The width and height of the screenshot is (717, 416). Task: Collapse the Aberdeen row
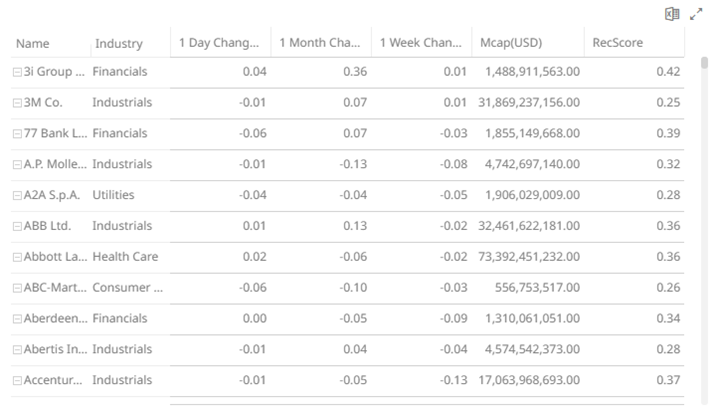coord(17,319)
